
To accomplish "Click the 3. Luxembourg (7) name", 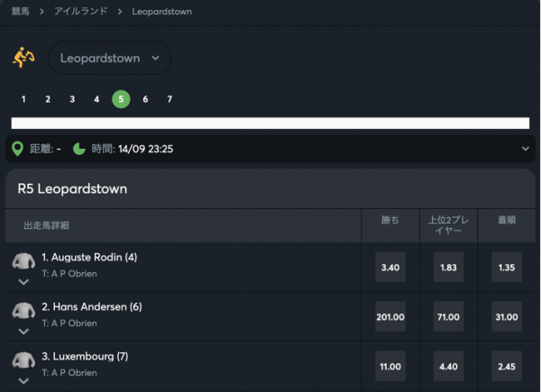I will click(x=85, y=356).
